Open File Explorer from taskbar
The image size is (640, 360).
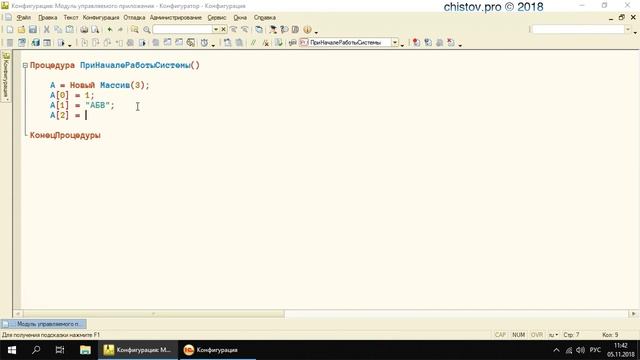coord(85,350)
